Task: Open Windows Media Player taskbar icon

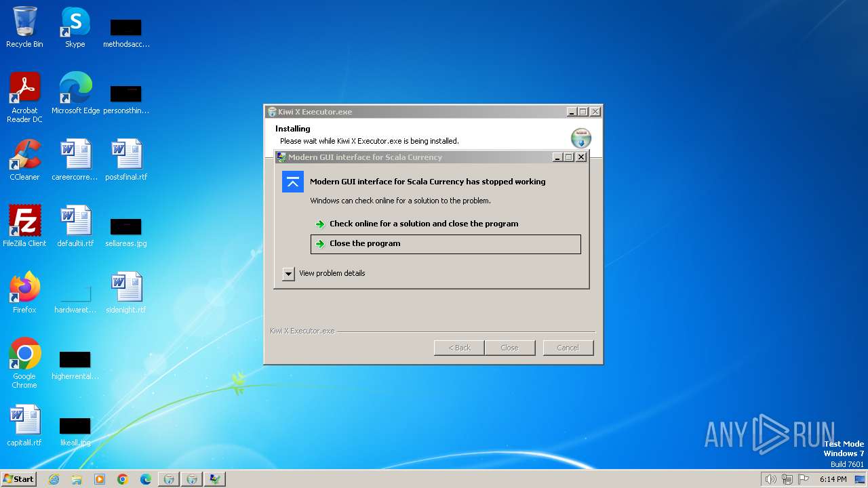Action: pyautogui.click(x=100, y=479)
